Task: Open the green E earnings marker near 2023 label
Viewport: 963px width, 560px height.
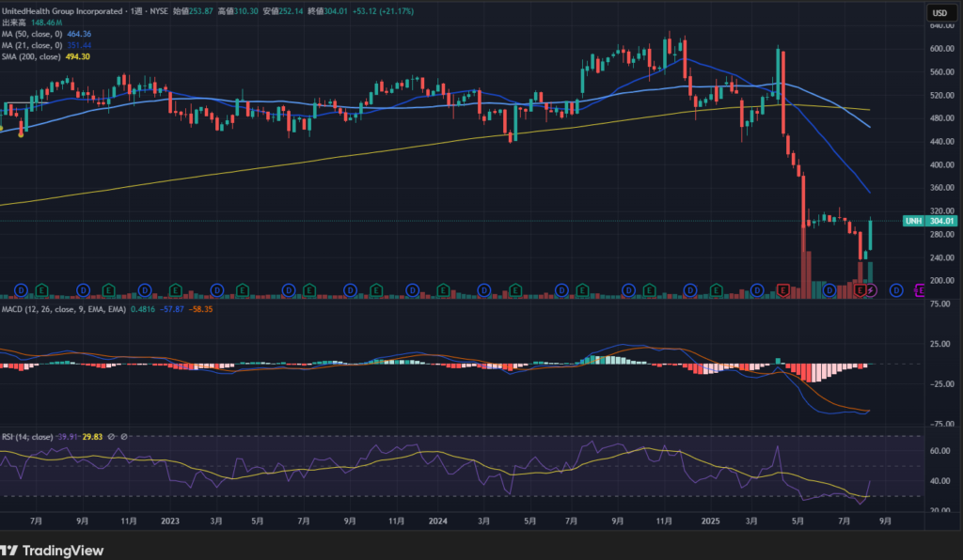Action: (x=175, y=290)
